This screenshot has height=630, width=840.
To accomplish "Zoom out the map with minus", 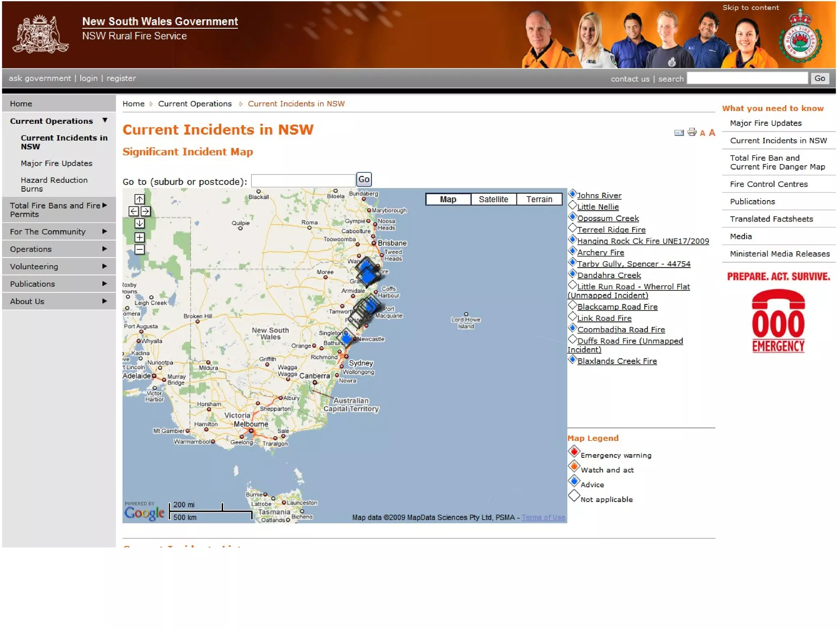I will (x=139, y=249).
